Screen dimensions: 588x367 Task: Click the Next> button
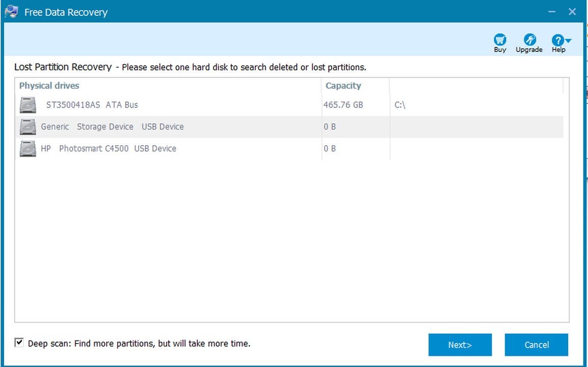(460, 345)
